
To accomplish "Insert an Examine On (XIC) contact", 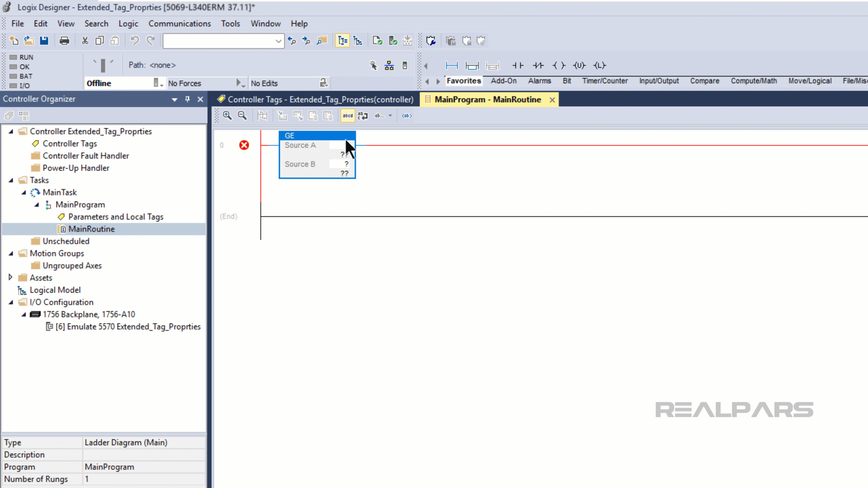I will point(518,66).
